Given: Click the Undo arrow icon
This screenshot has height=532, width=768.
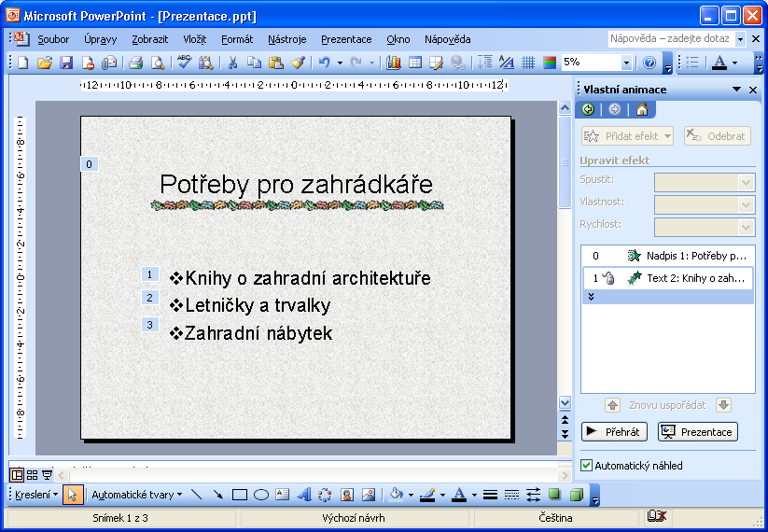Looking at the screenshot, I should [x=324, y=63].
